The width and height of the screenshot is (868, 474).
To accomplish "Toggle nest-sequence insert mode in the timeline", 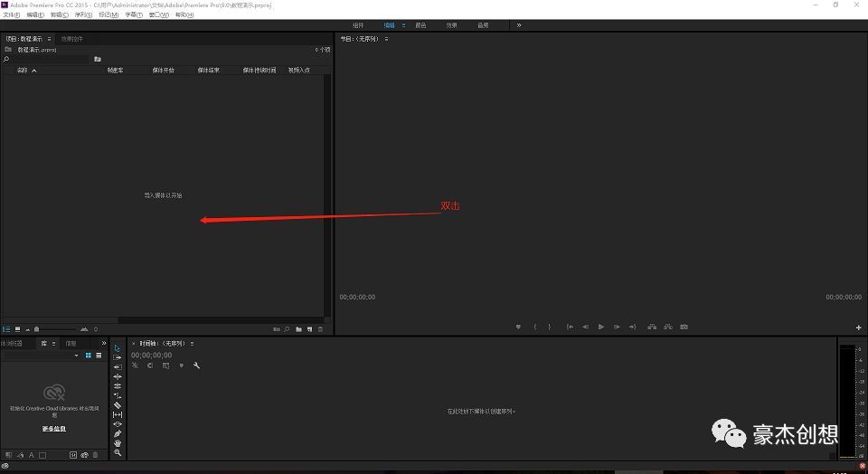I will point(135,365).
